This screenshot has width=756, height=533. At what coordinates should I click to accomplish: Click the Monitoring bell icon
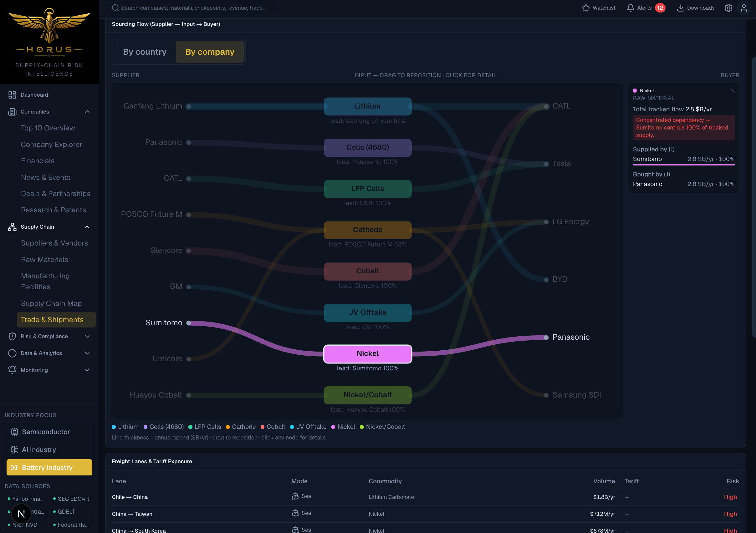pyautogui.click(x=12, y=370)
